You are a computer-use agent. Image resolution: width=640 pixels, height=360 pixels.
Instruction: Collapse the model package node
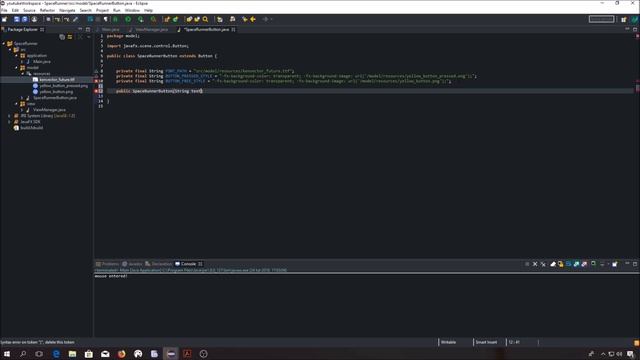point(17,67)
